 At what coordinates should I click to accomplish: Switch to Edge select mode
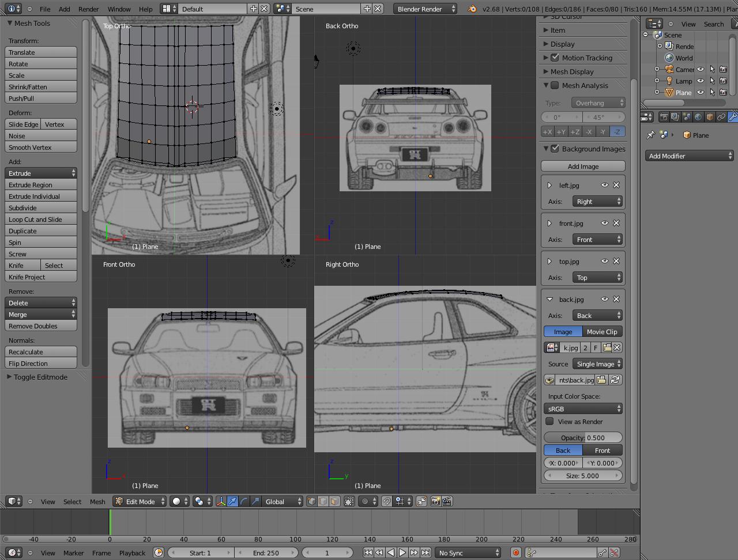click(x=323, y=501)
